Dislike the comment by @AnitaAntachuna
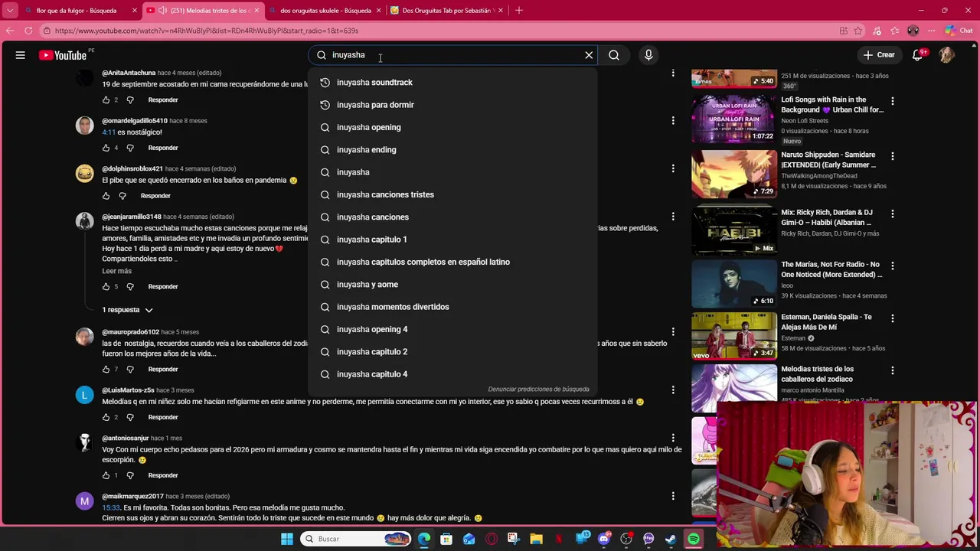This screenshot has height=551, width=980. (130, 100)
